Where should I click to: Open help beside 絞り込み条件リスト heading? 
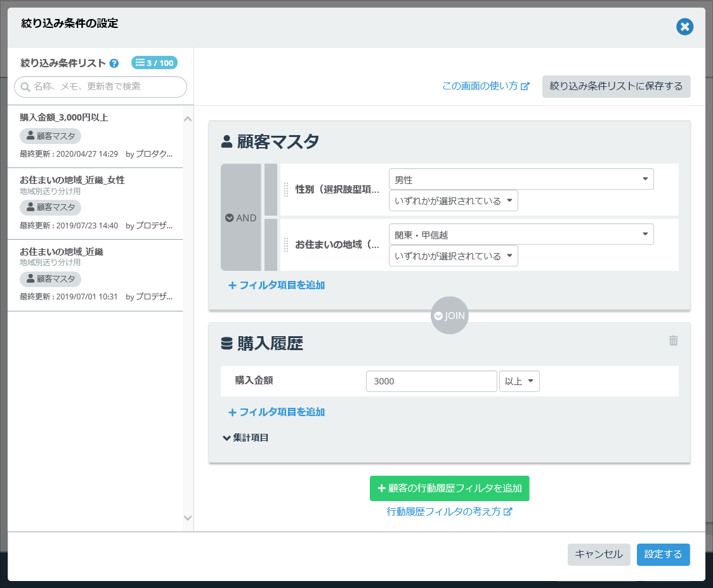114,63
